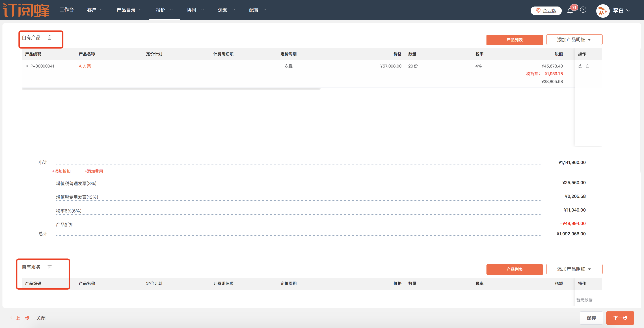The image size is (644, 328).
Task: Expand the 李白 account menu chevron
Action: [629, 11]
